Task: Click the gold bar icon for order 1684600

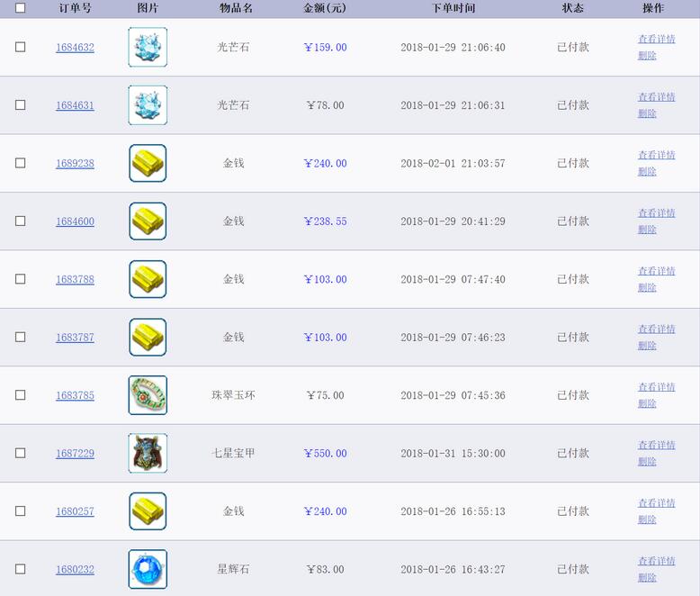Action: pos(148,221)
